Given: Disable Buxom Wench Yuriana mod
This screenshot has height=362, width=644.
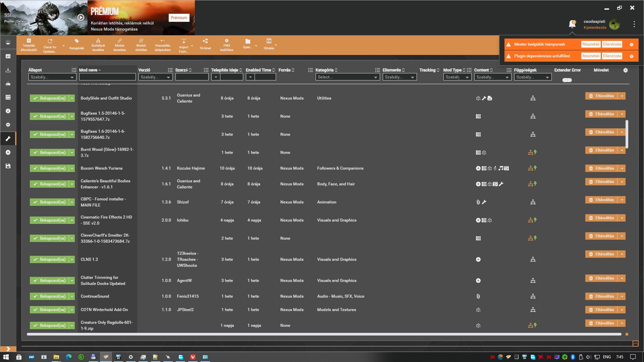Looking at the screenshot, I should (49, 168).
